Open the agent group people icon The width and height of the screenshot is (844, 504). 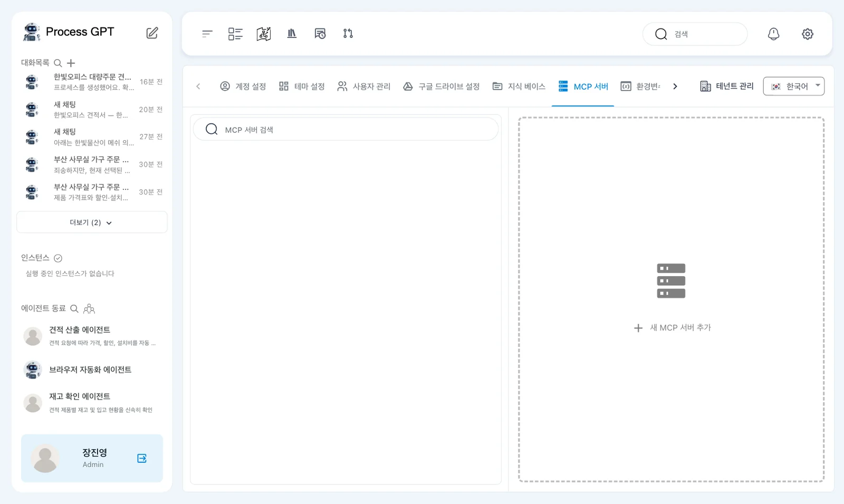pyautogui.click(x=89, y=308)
